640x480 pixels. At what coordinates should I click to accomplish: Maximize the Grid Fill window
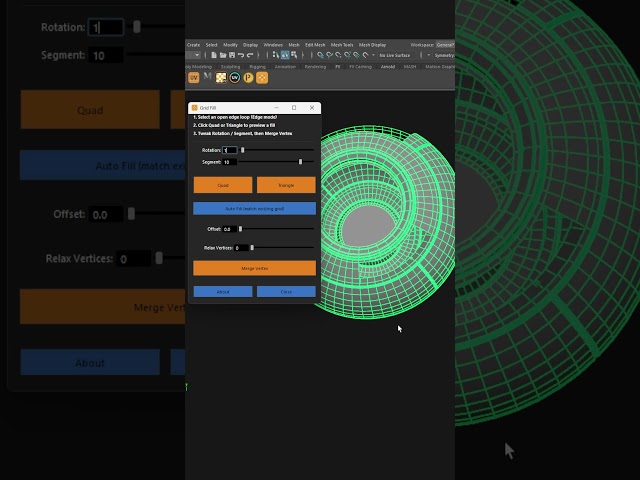pyautogui.click(x=294, y=108)
